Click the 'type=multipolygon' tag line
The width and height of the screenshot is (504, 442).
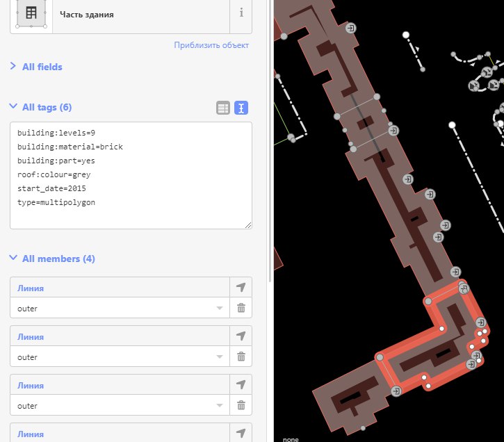[x=56, y=202]
